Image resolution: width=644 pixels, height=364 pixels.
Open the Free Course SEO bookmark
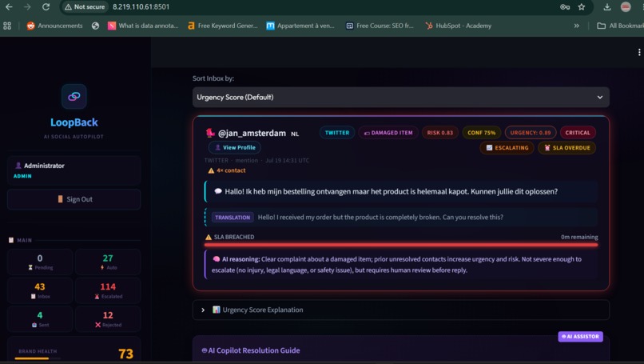380,26
